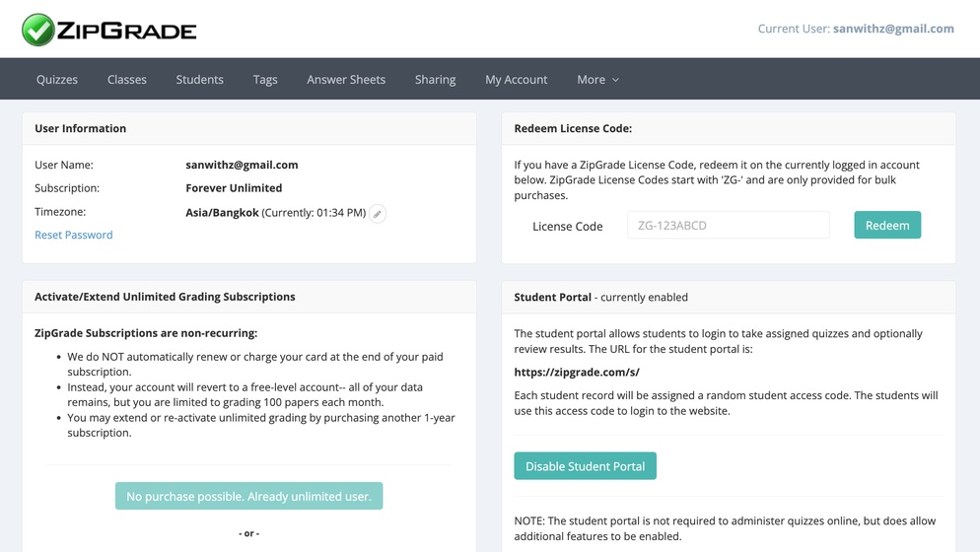Click the Redeem button
Viewport: 980px width, 552px height.
[x=887, y=225]
